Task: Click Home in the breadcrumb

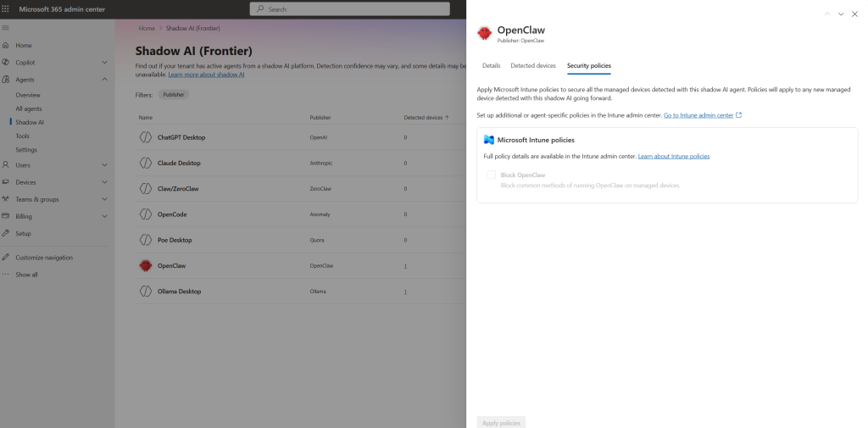Action: (x=147, y=28)
